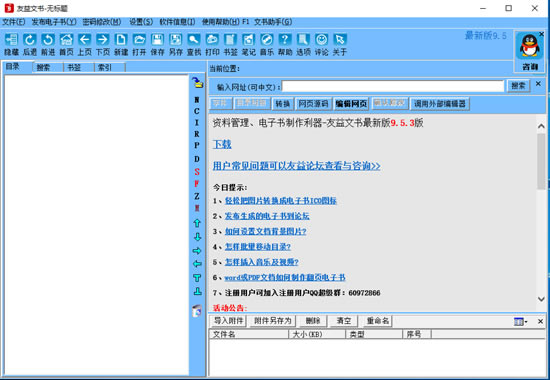Image resolution: width=550 pixels, height=380 pixels.
Task: Open the 设置(S) menu
Action: (x=141, y=22)
